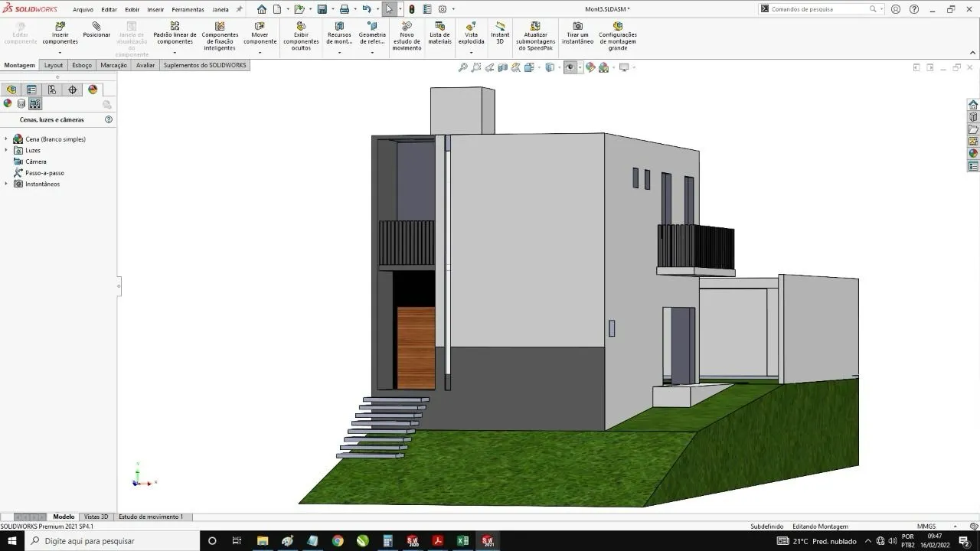This screenshot has height=551, width=980.
Task: Open the PropertyManager tab
Action: [x=31, y=90]
